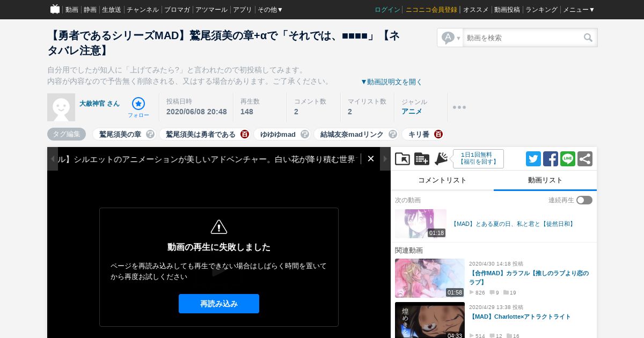Click the scrolling announcement text
This screenshot has width=644, height=338.
coord(207,159)
